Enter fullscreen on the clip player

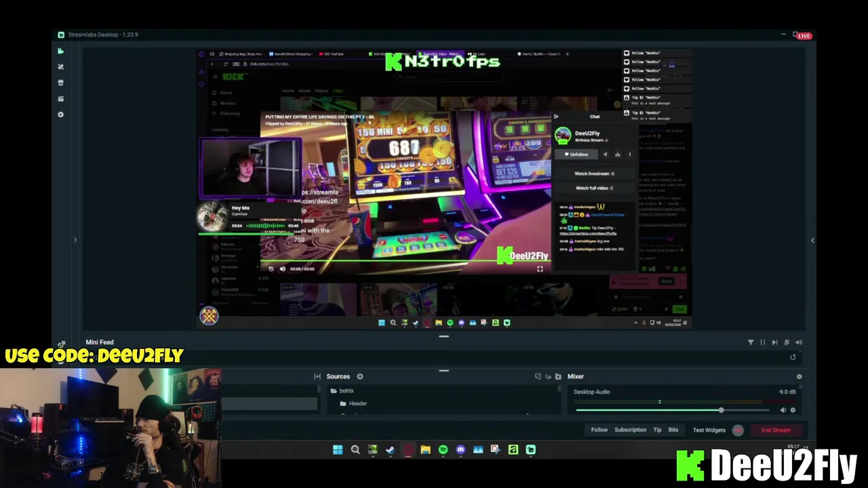pos(540,269)
